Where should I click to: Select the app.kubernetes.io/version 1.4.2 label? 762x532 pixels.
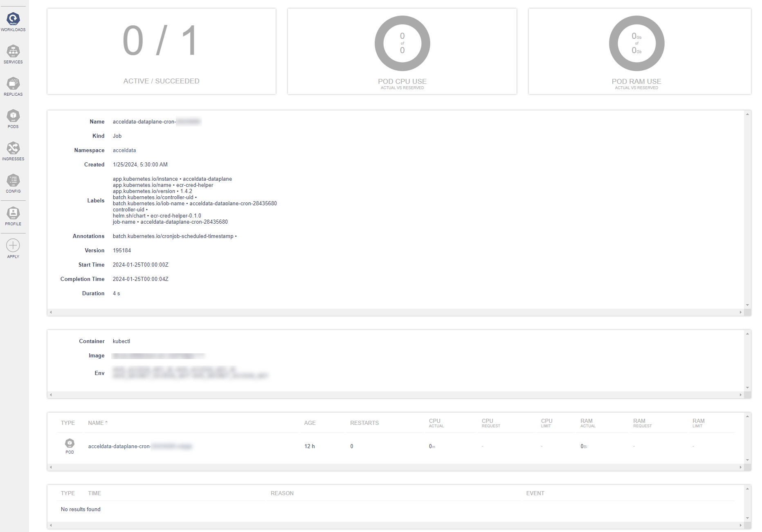point(153,191)
